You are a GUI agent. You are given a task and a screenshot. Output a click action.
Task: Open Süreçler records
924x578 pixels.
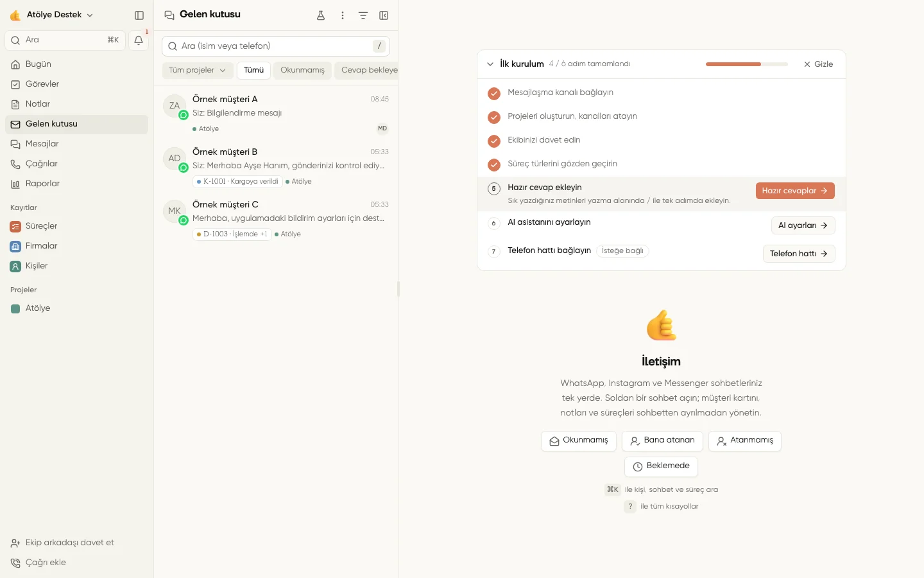point(76,226)
